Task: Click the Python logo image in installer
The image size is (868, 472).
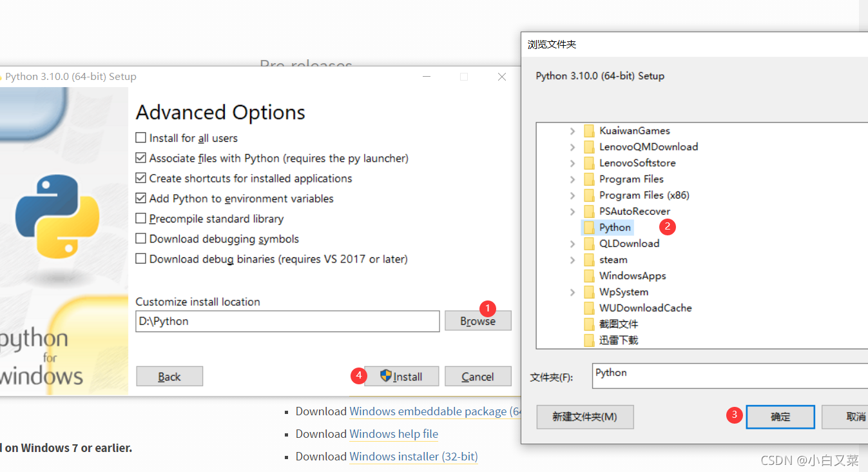Action: [57, 216]
